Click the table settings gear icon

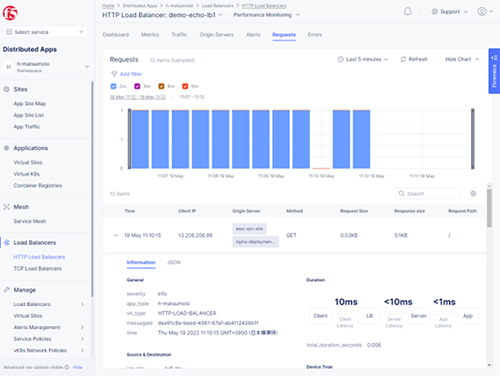tap(473, 193)
